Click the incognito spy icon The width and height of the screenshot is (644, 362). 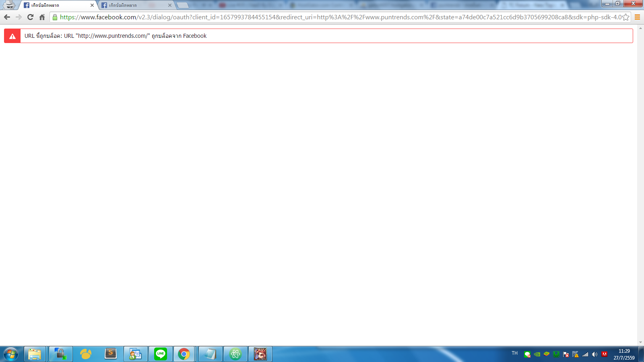pos(9,5)
